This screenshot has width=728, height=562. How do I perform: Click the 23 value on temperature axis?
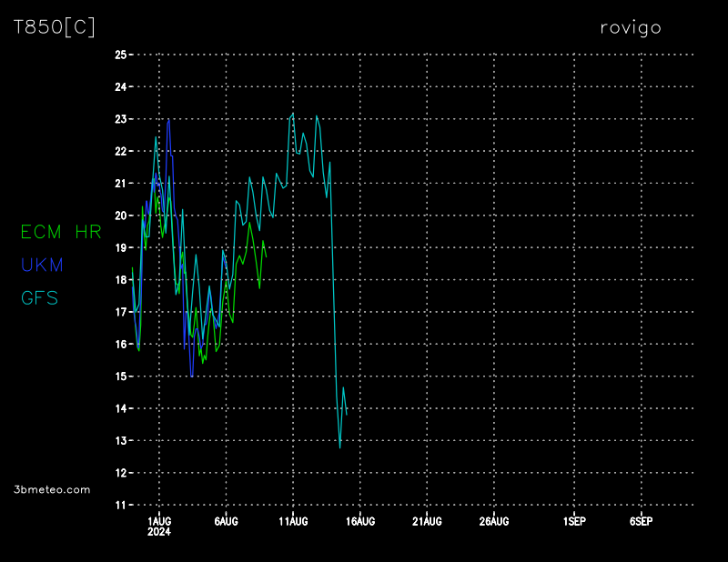pos(120,119)
